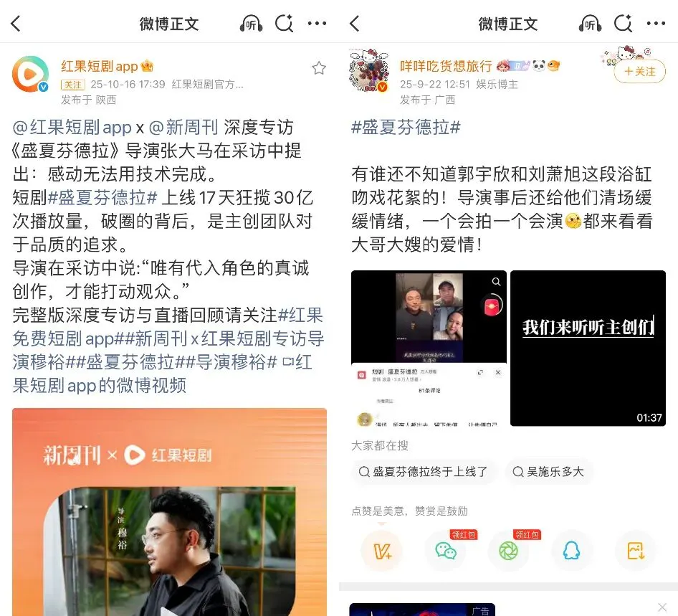Tap the V+ membership reward icon
This screenshot has width=678, height=616.
382,551
